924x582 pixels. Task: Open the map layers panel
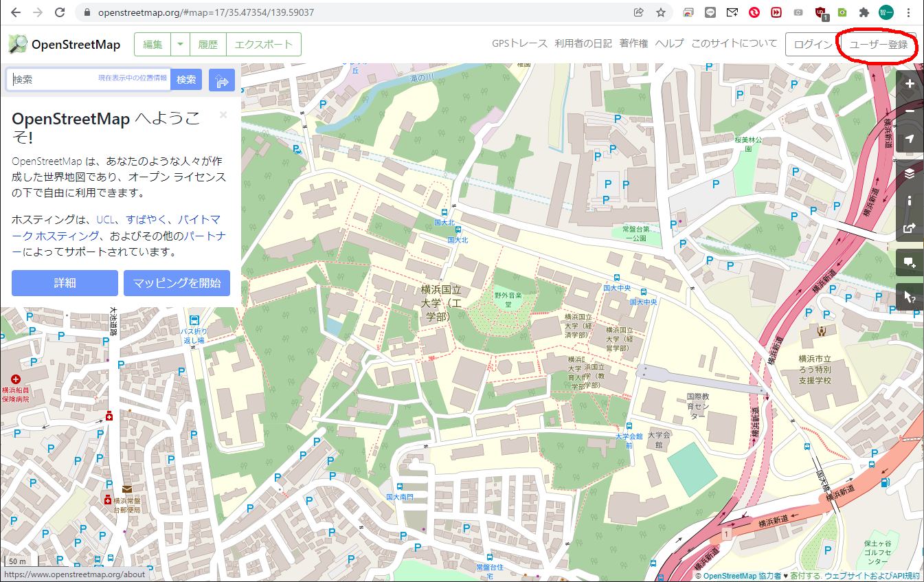[910, 173]
